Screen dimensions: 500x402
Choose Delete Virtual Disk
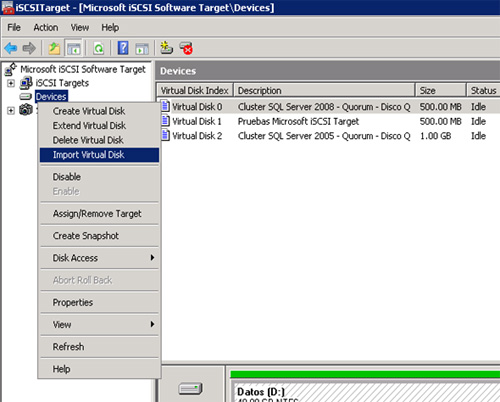pyautogui.click(x=99, y=140)
